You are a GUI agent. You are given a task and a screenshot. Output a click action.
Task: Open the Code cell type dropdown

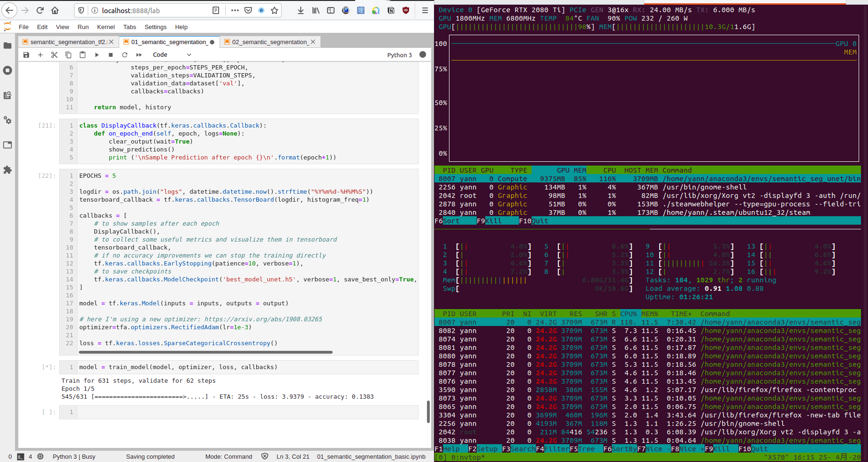pyautogui.click(x=172, y=55)
